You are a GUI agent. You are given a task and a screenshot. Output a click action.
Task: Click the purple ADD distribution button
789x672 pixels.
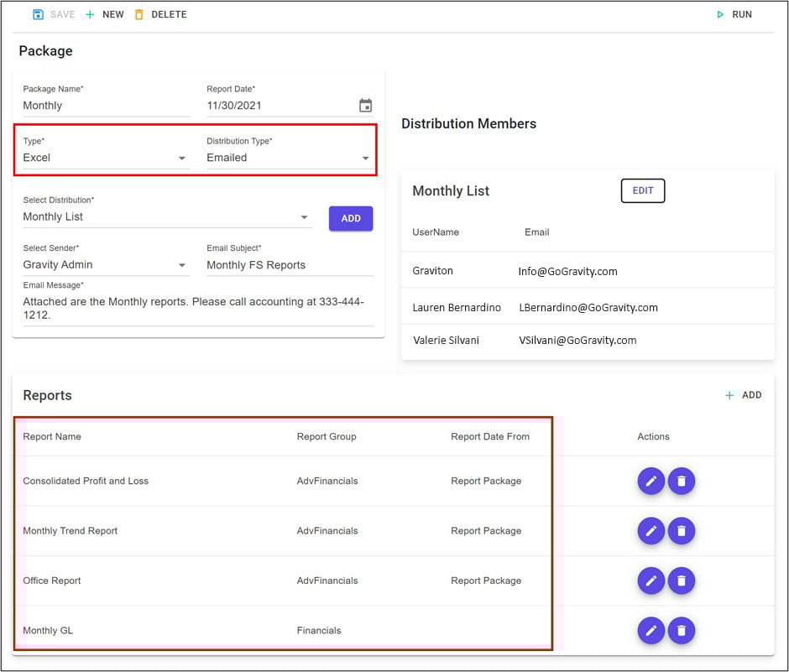[351, 218]
